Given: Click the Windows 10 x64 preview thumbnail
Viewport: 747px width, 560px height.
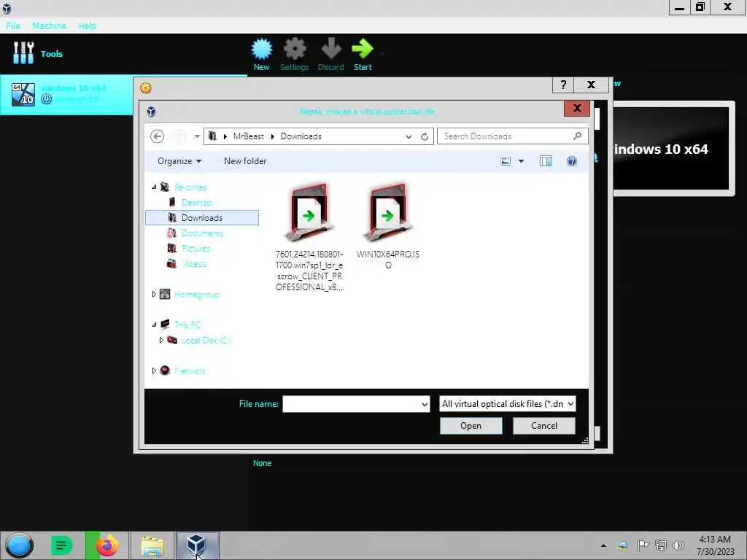Looking at the screenshot, I should tap(671, 148).
